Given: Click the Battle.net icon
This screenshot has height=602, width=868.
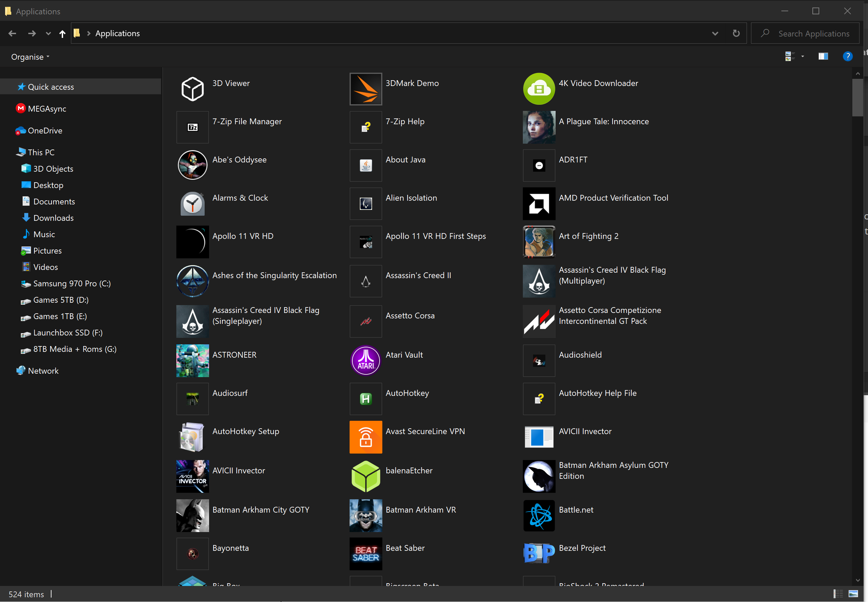Looking at the screenshot, I should pos(539,516).
